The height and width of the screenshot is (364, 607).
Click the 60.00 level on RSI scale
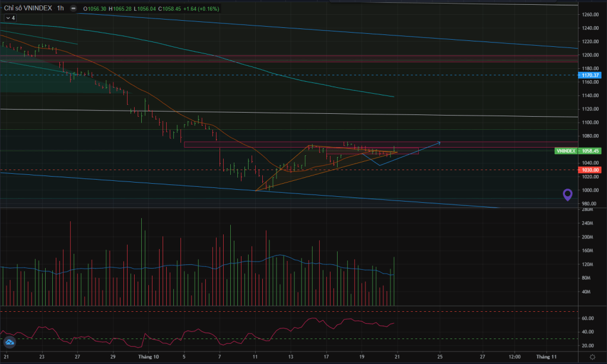[588, 318]
